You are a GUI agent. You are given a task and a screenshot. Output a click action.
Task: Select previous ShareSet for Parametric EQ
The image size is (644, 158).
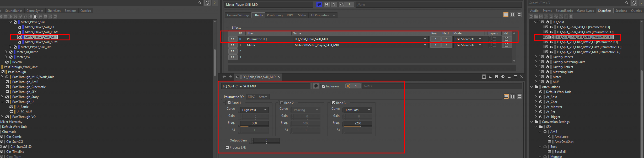click(436, 39)
